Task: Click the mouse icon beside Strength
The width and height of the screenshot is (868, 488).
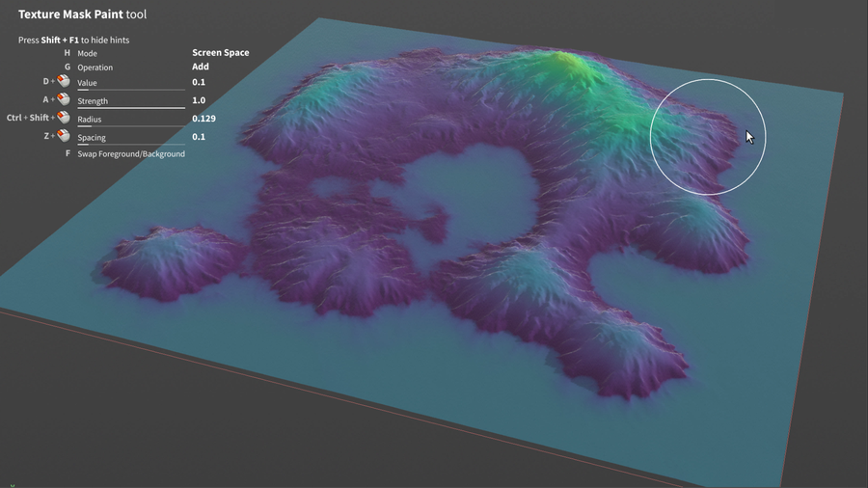Action: 64,99
